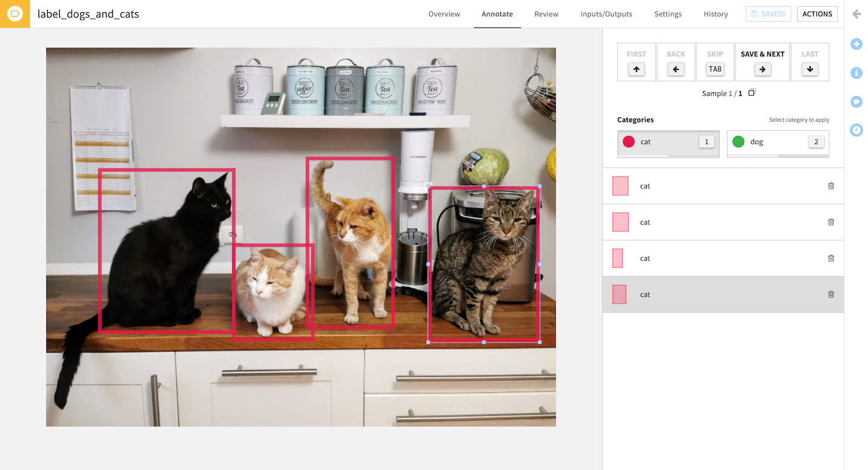Go to the Inputs/Outputs tab
Image resolution: width=868 pixels, height=470 pixels.
click(606, 14)
